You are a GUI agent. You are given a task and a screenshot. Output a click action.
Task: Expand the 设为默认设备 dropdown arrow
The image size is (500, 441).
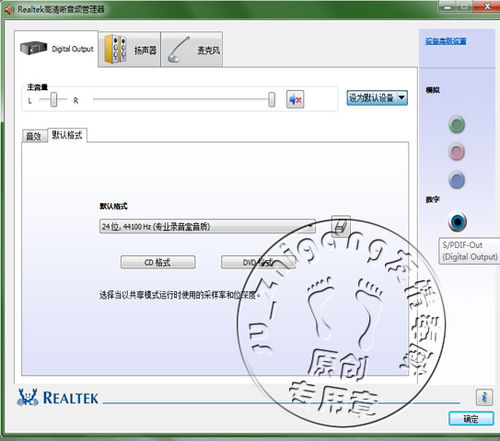(x=402, y=98)
